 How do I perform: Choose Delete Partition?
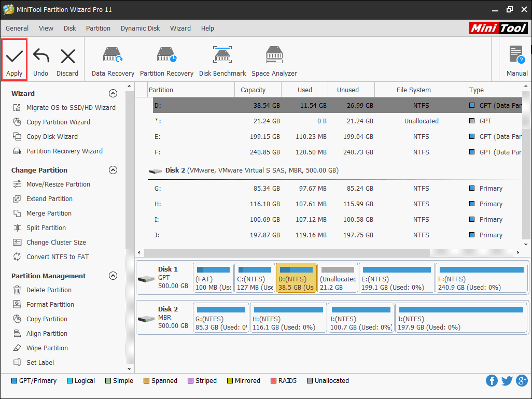pyautogui.click(x=42, y=290)
